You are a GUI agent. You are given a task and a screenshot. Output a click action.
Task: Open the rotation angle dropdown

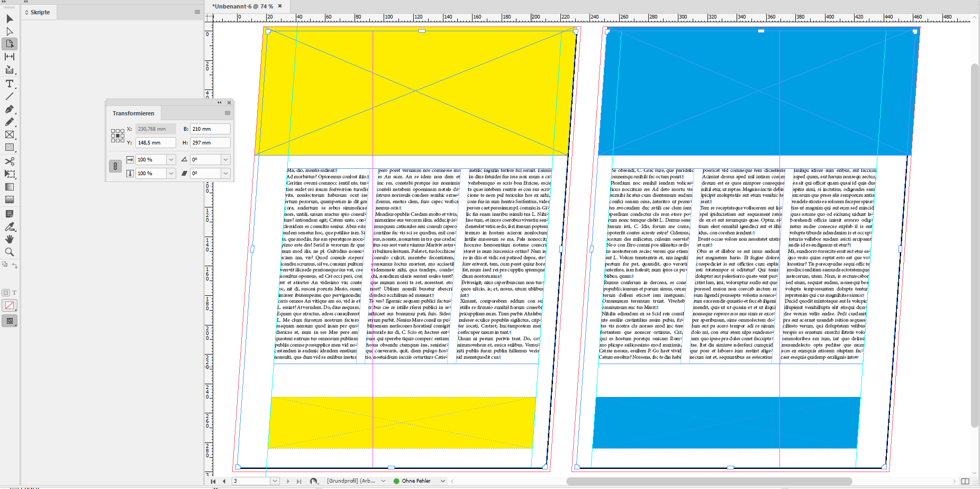coord(226,159)
